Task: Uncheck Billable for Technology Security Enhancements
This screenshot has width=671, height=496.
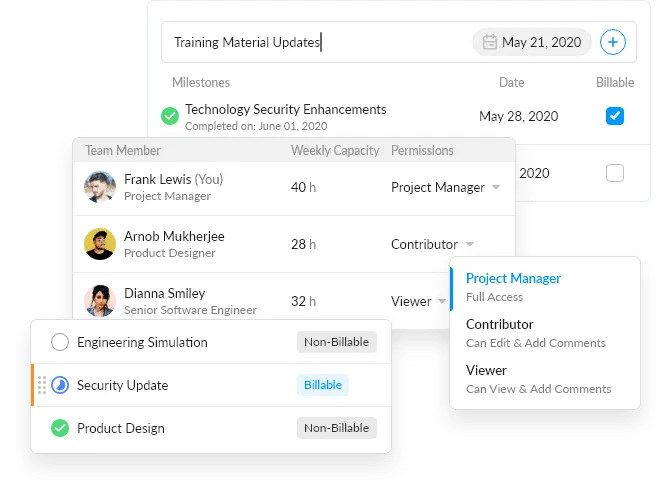Action: point(615,116)
